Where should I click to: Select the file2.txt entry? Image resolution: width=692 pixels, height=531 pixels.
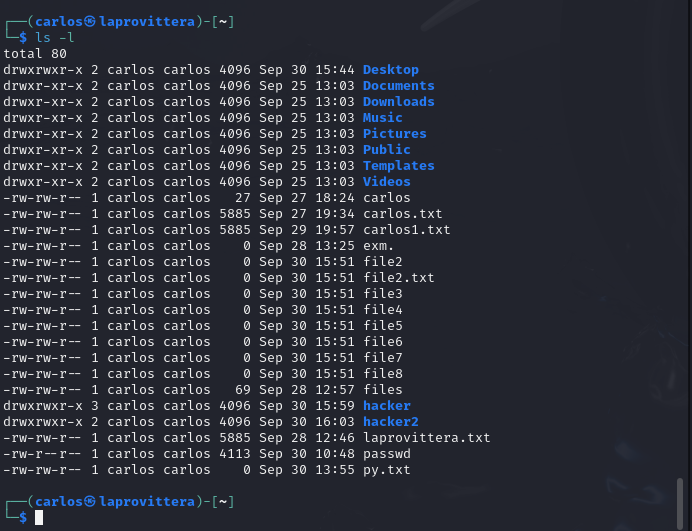click(399, 278)
